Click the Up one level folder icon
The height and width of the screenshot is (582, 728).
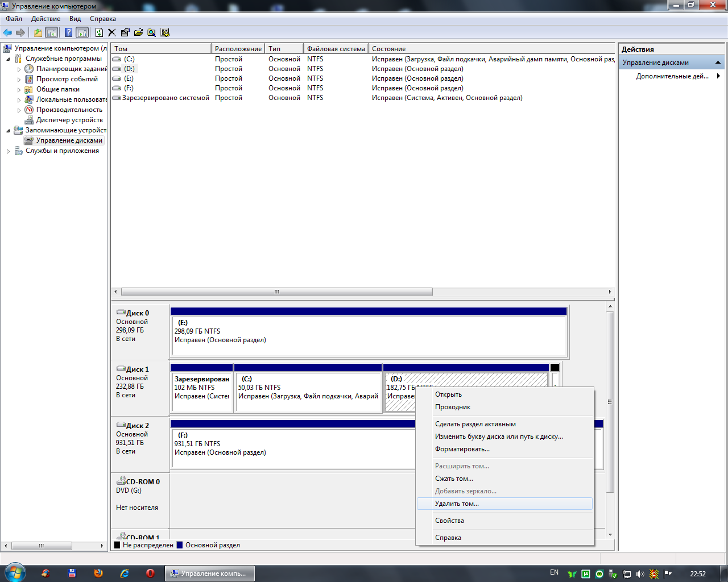click(x=38, y=32)
